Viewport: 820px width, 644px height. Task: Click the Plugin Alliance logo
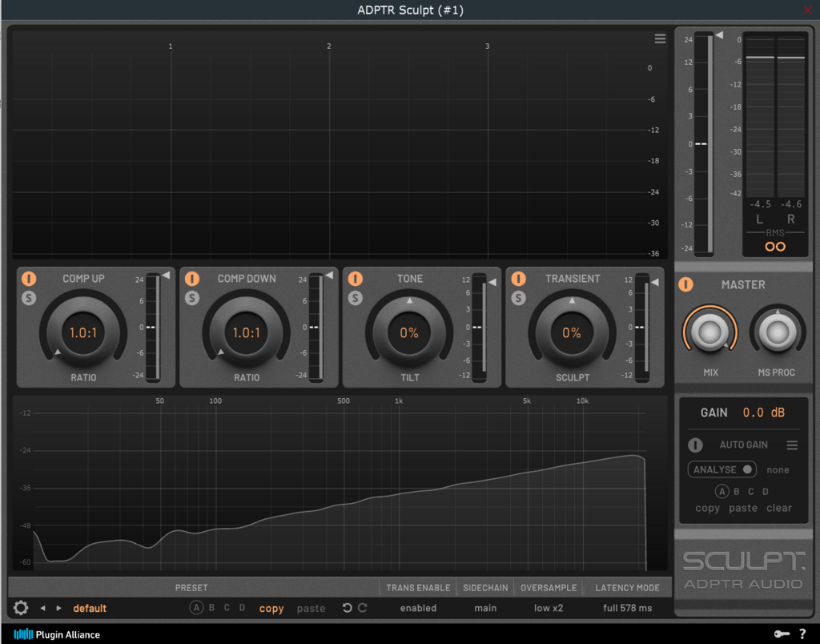(x=57, y=634)
